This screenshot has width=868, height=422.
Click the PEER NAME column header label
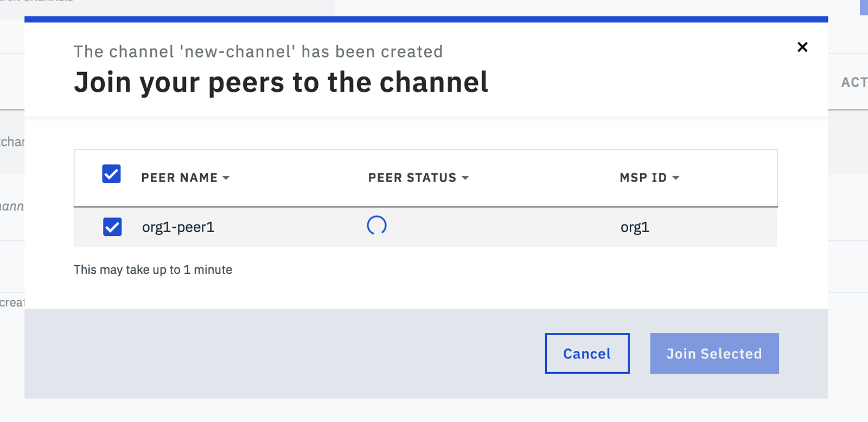[179, 178]
